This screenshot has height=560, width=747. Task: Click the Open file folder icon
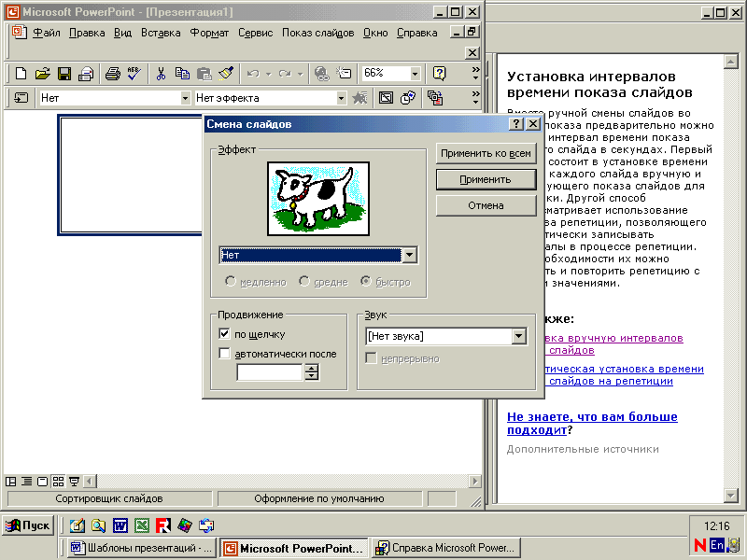coord(42,74)
